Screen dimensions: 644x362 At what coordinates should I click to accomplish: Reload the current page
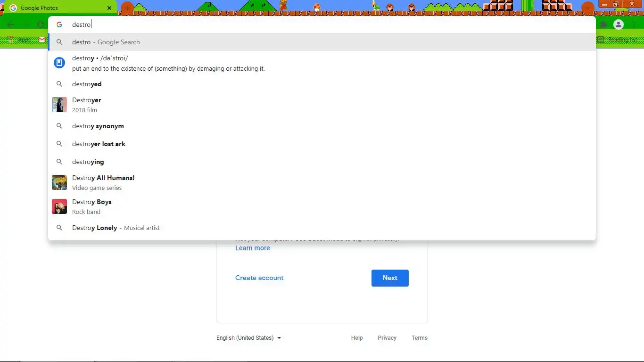click(x=41, y=25)
